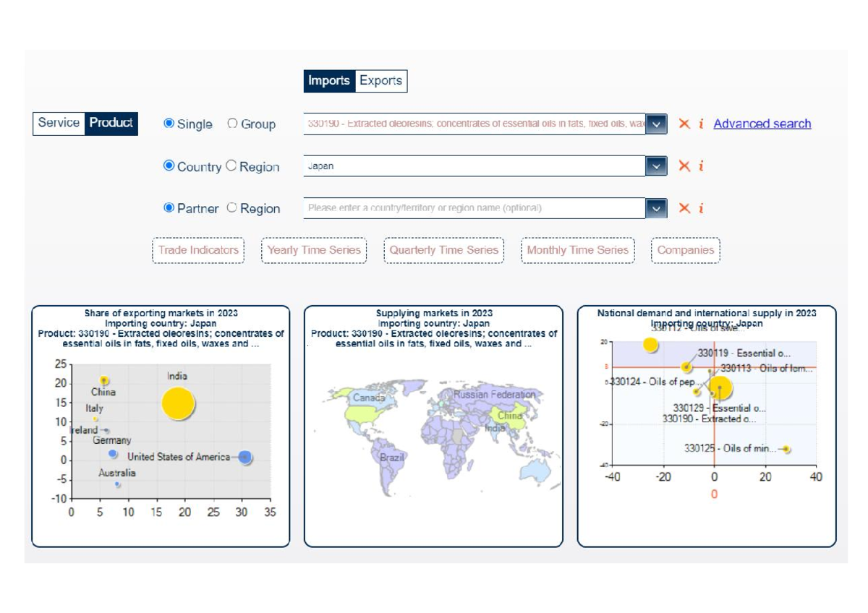Choose Region radio next to Country
The image size is (868, 613).
231,166
